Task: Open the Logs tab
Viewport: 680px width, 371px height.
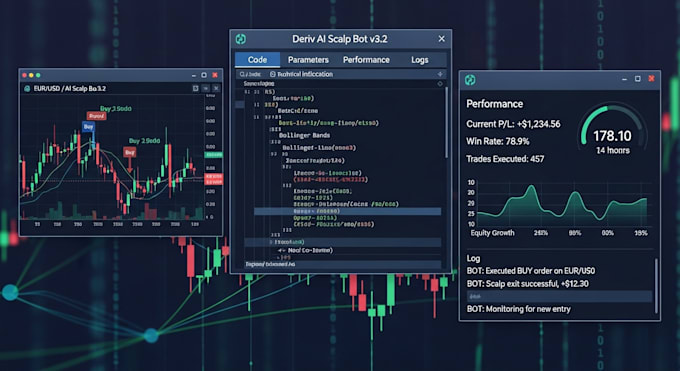Action: pyautogui.click(x=419, y=60)
